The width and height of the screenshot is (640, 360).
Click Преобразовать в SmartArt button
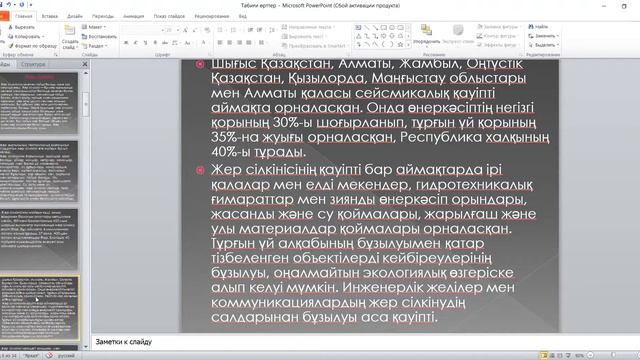(313, 46)
